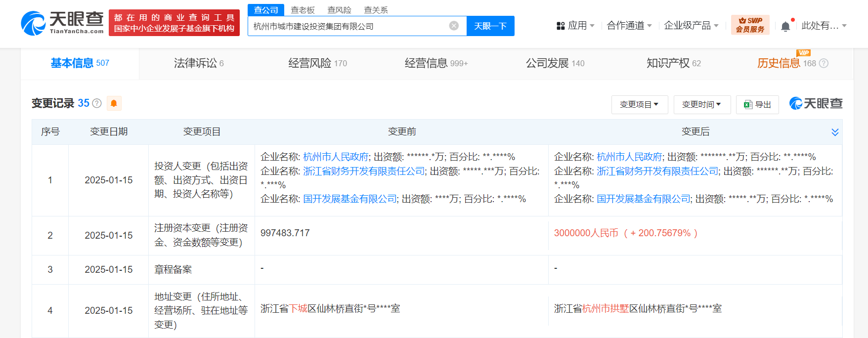
Task: Select the 查关系 search tab
Action: (x=376, y=10)
